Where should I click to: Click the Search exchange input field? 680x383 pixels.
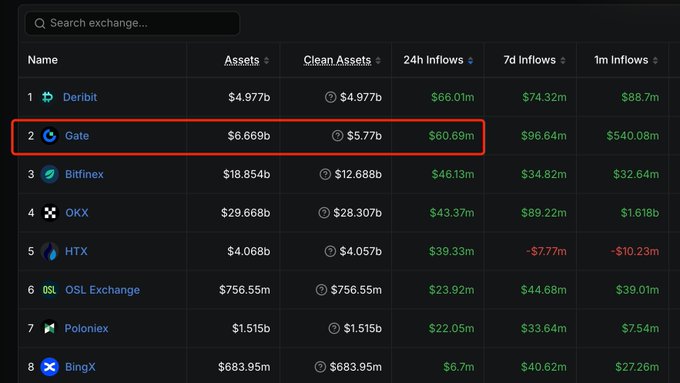132,23
